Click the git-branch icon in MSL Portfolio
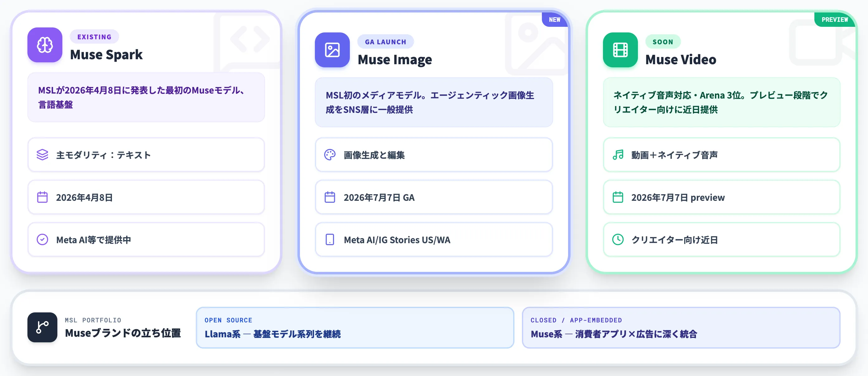Image resolution: width=868 pixels, height=376 pixels. coord(42,327)
